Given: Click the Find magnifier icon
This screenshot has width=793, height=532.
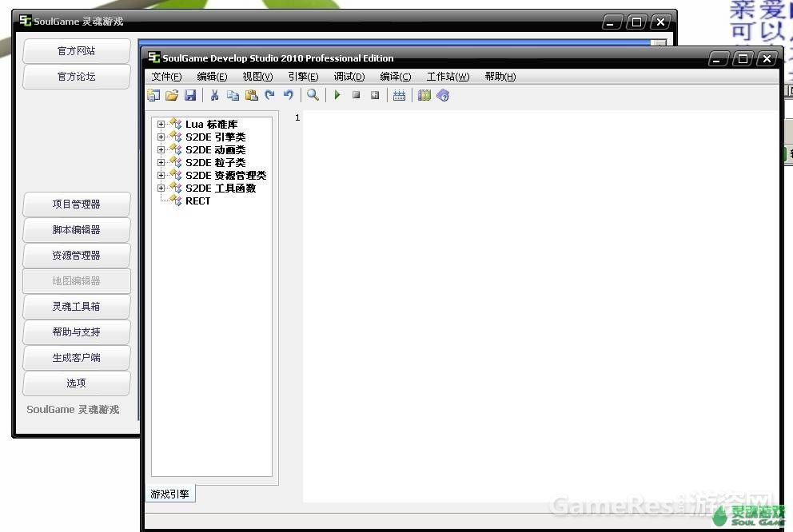Looking at the screenshot, I should pos(313,96).
